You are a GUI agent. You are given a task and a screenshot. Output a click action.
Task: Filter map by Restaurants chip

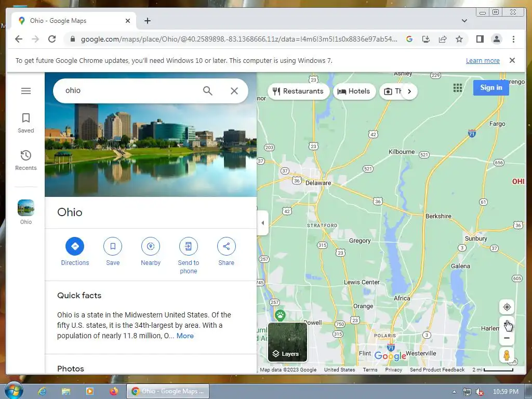click(298, 91)
